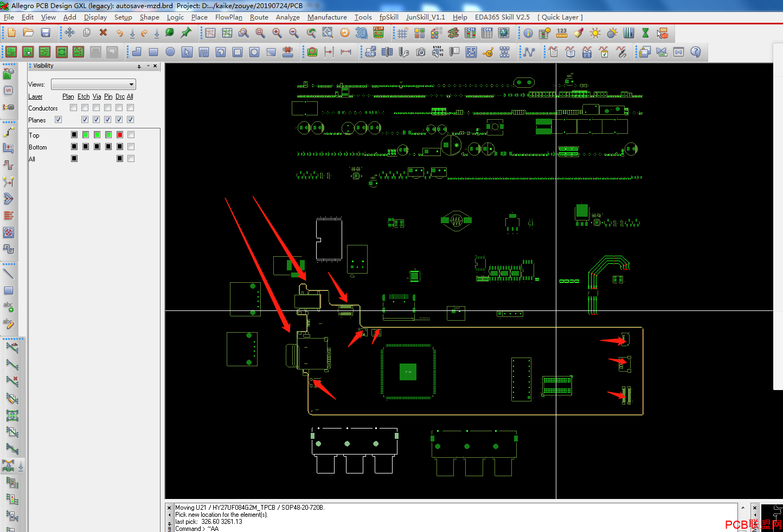Screen dimensions: 783x532
Task: Click the Shape Select arrow icon
Action: click(187, 52)
